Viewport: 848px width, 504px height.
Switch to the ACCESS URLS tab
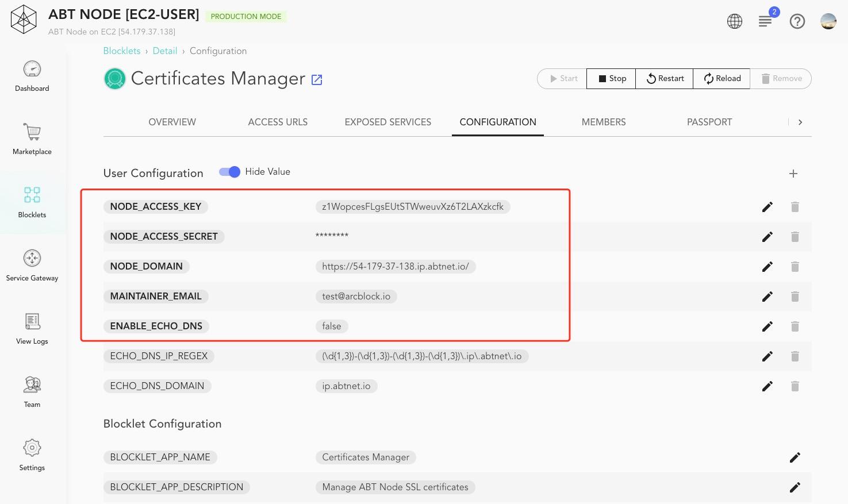point(278,122)
